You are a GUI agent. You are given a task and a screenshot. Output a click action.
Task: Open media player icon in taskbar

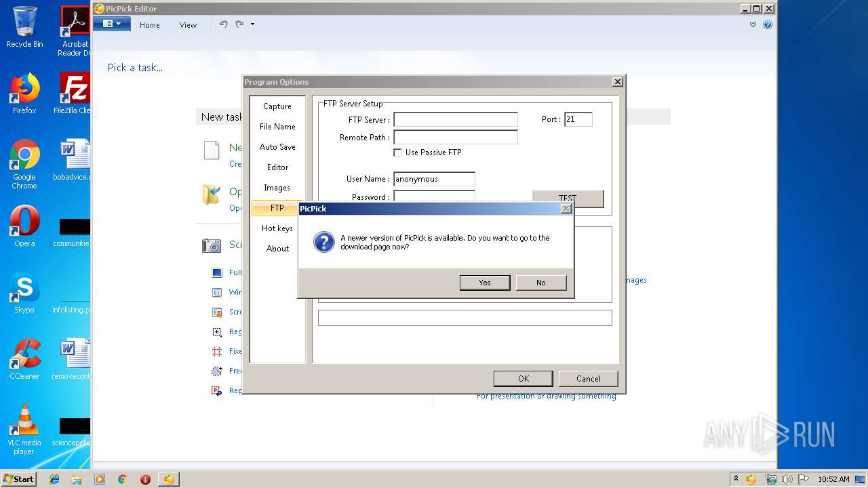click(x=100, y=479)
